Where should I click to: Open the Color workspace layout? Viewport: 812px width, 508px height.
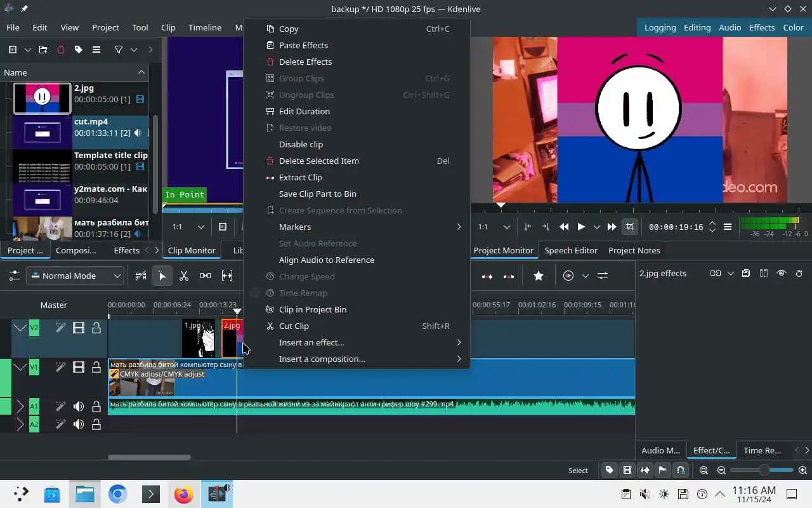tap(793, 27)
